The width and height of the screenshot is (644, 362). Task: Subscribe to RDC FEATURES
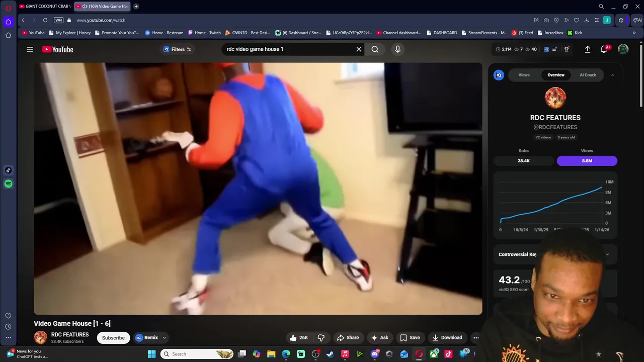113,338
